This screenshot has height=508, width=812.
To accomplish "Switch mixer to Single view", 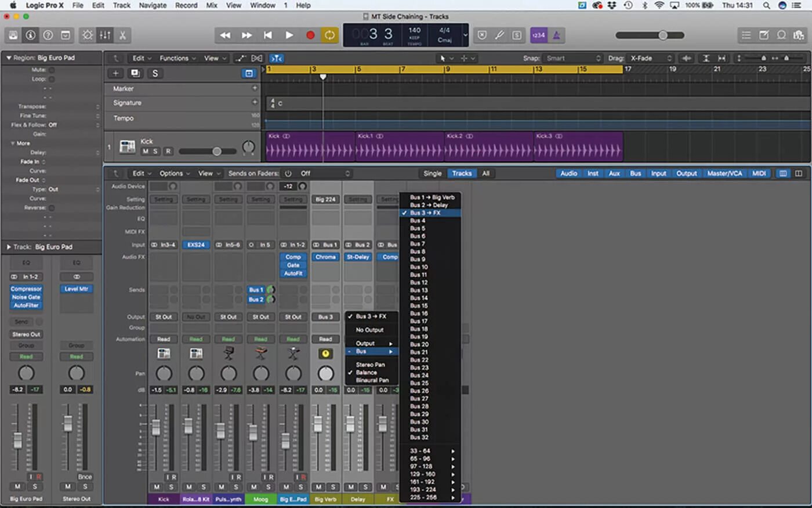I will point(432,173).
